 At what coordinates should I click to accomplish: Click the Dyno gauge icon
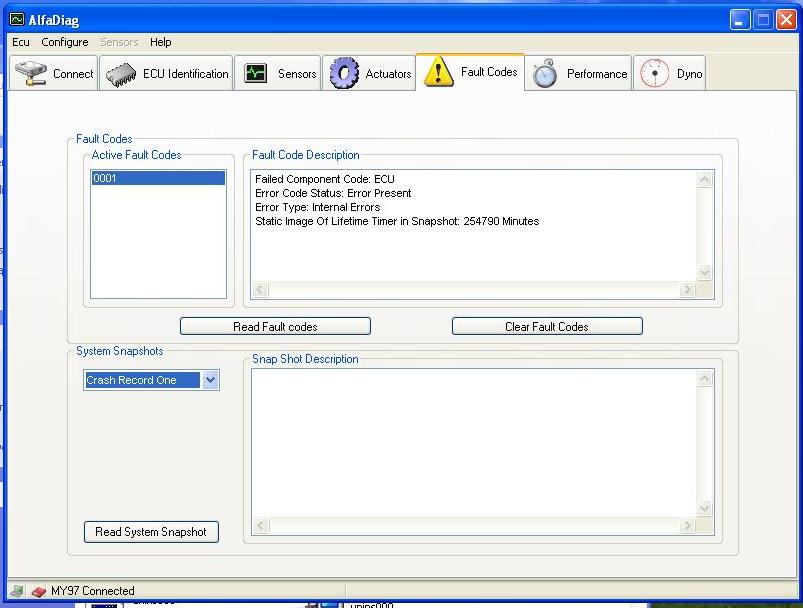tap(654, 73)
